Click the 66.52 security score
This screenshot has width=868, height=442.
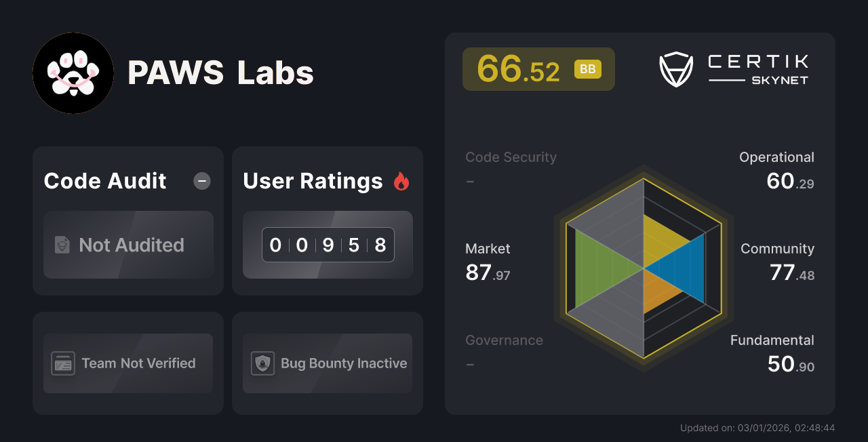tap(519, 68)
